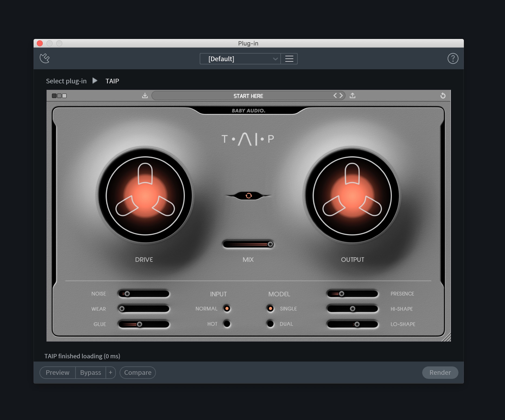
Task: Click the DRIVE reel knob
Action: 145,196
